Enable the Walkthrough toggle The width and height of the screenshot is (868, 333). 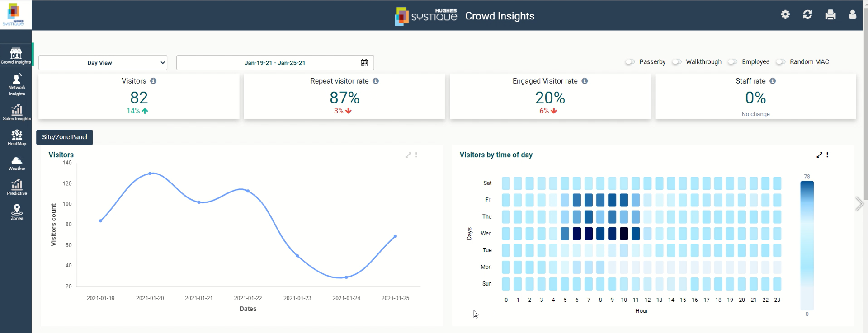pos(676,62)
